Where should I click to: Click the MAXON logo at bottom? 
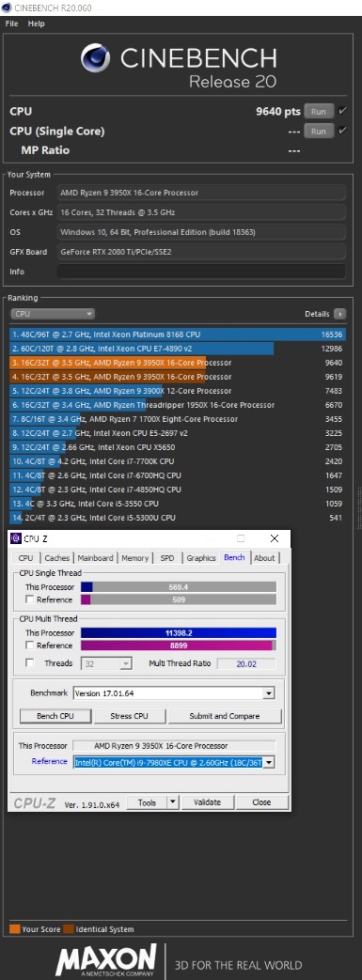tap(106, 959)
